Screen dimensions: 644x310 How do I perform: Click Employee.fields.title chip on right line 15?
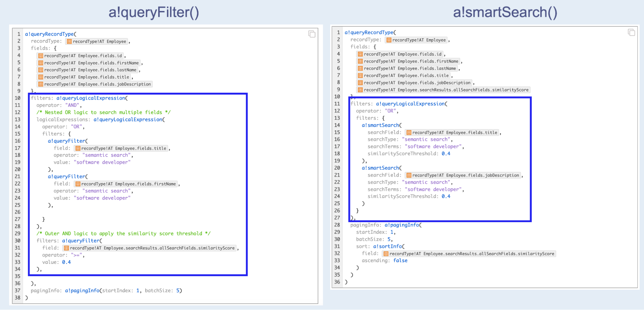452,132
